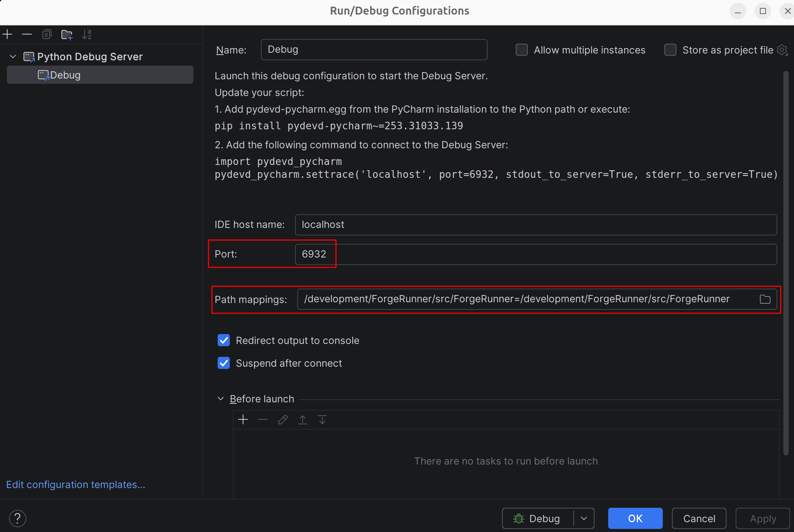Select the Debug configuration tree item
Screen dimensions: 794x532
tap(65, 75)
